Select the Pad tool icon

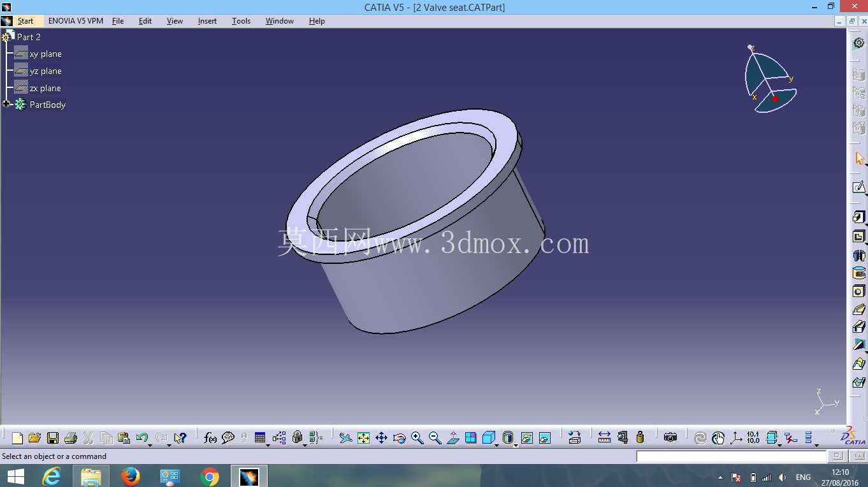(x=859, y=217)
